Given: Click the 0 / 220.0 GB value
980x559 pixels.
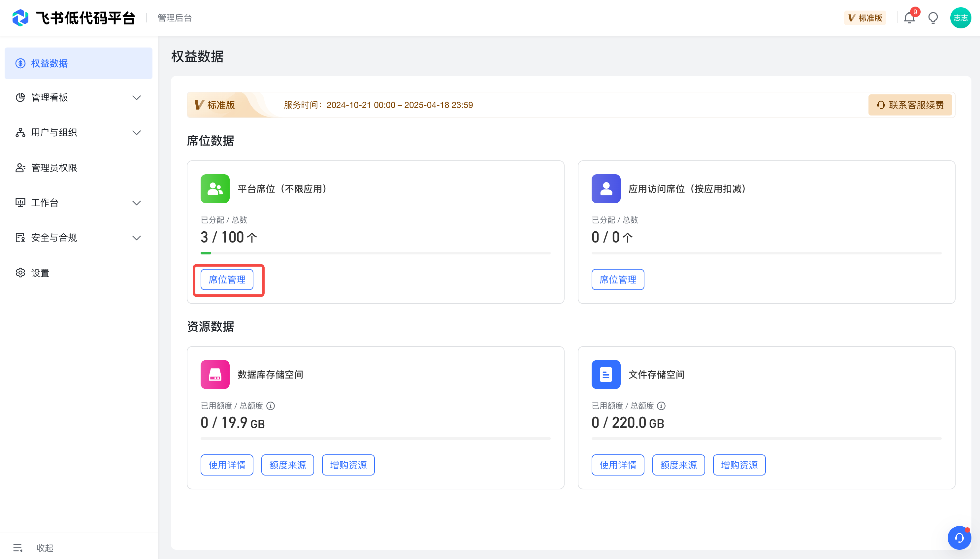Looking at the screenshot, I should tap(628, 423).
